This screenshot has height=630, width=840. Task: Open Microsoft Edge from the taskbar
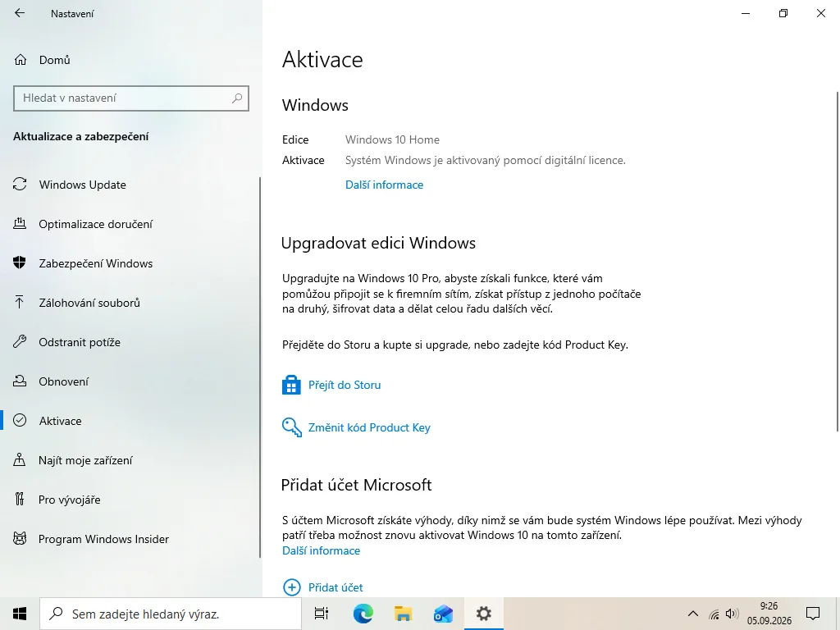[363, 614]
